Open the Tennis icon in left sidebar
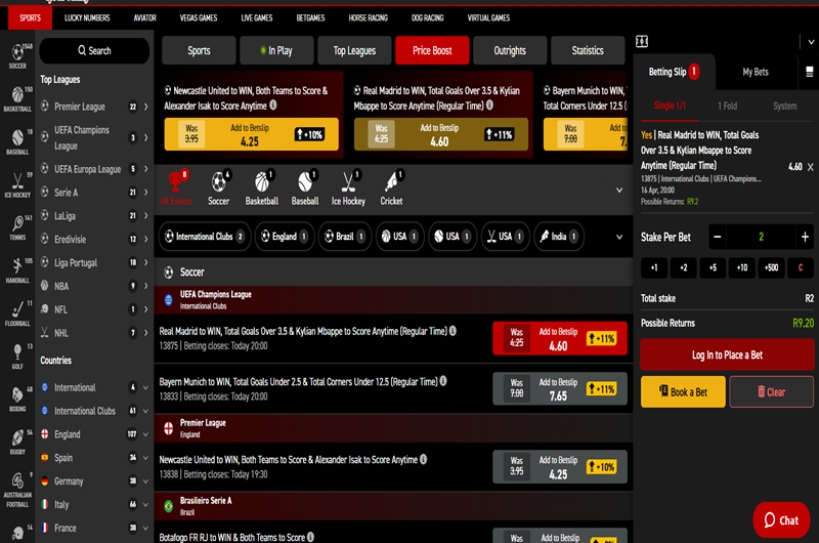This screenshot has width=819, height=543. point(17,227)
